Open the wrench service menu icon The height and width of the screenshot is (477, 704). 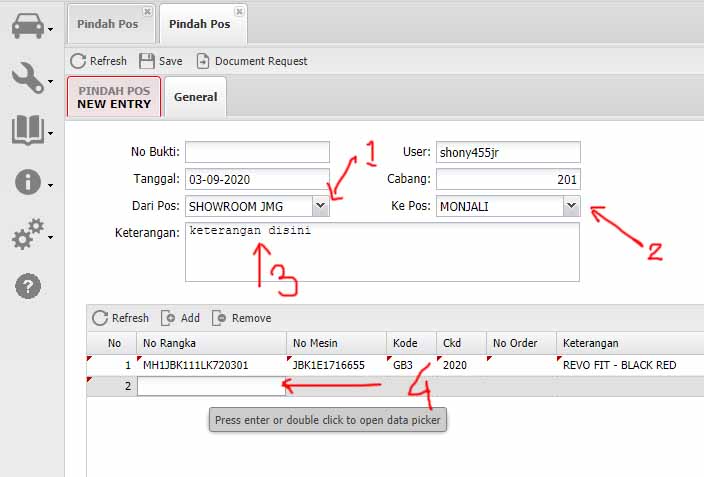[x=28, y=77]
